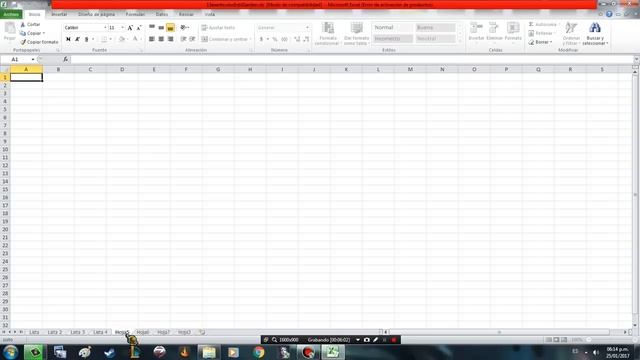Click the horizontal scrollbar at the bottom
The height and width of the screenshot is (360, 640).
tap(499, 332)
